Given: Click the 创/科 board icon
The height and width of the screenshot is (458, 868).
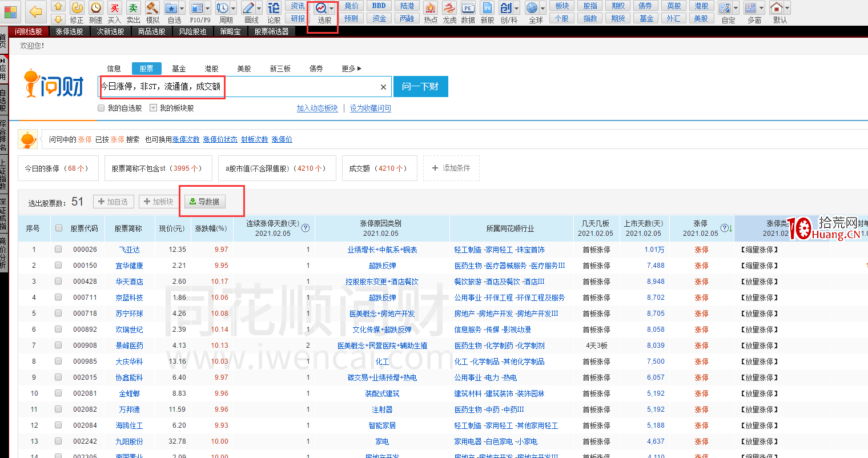Looking at the screenshot, I should tap(506, 7).
